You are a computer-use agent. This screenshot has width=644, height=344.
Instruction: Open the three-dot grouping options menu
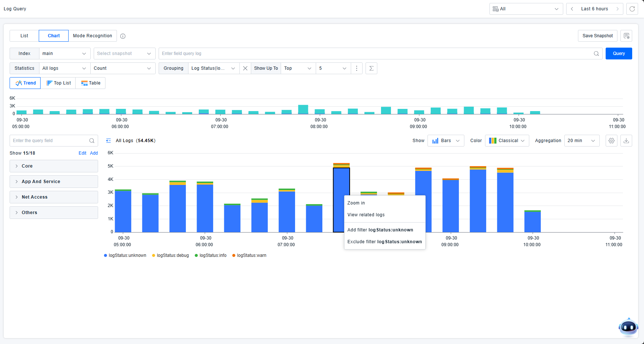tap(356, 68)
